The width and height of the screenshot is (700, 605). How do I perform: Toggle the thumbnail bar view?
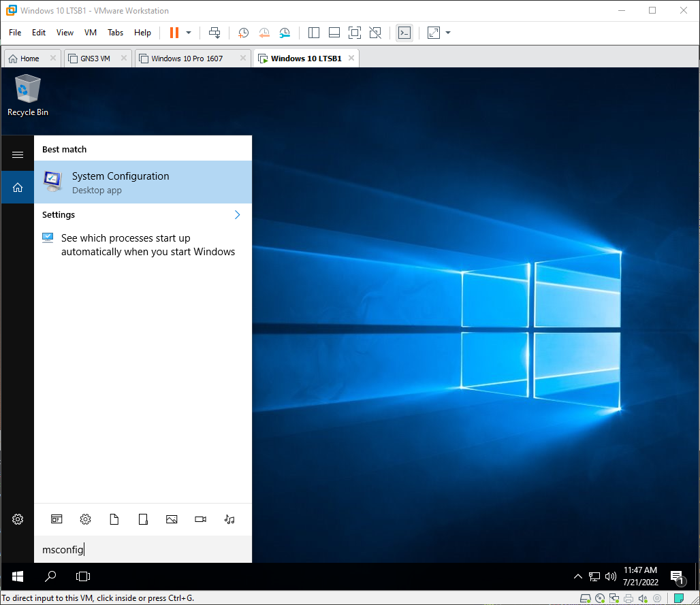click(334, 33)
